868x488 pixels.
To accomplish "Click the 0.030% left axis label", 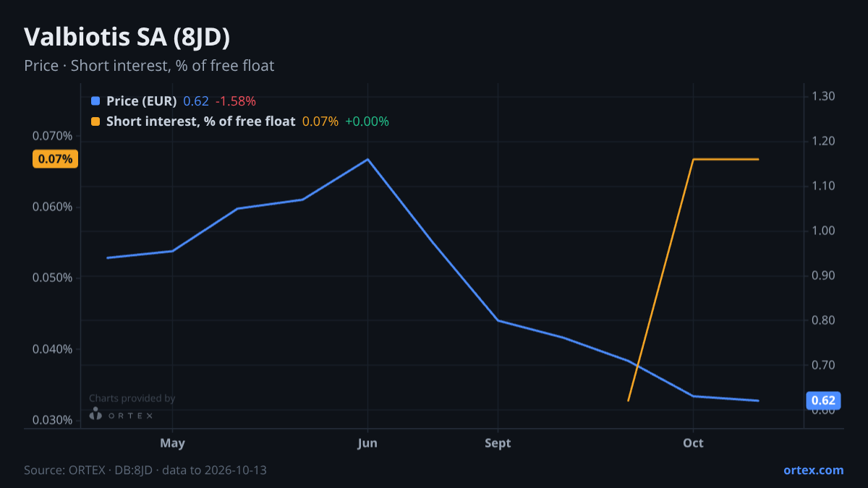I will [53, 420].
